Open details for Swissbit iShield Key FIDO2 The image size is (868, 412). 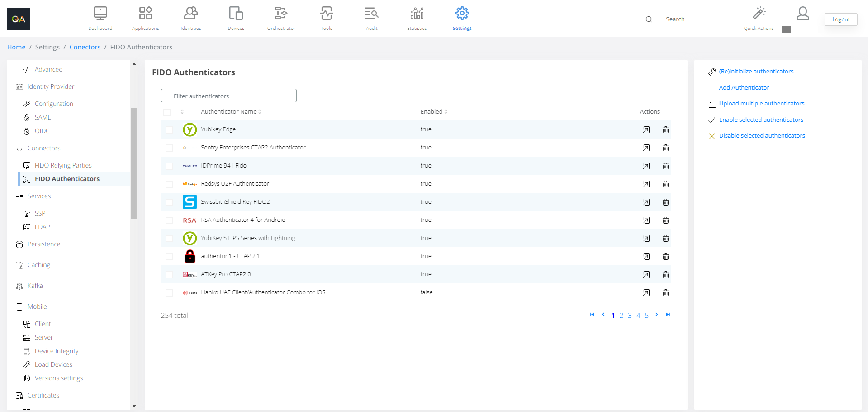pyautogui.click(x=646, y=202)
